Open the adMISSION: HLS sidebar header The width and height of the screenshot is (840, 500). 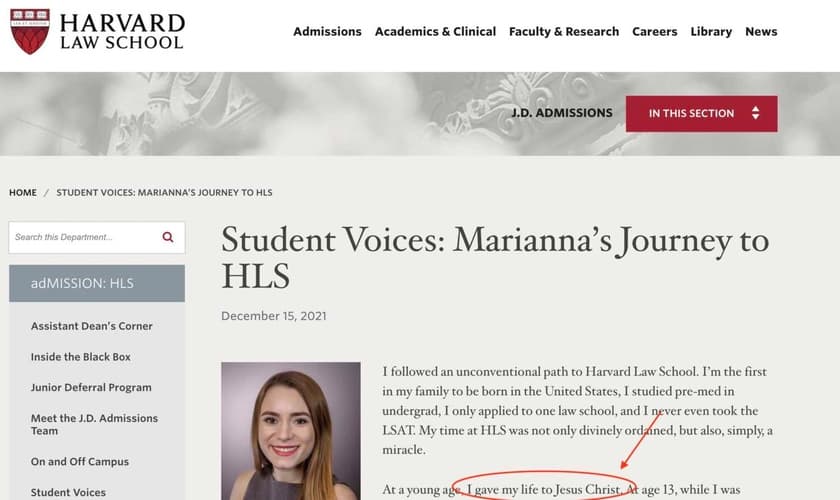pos(97,283)
